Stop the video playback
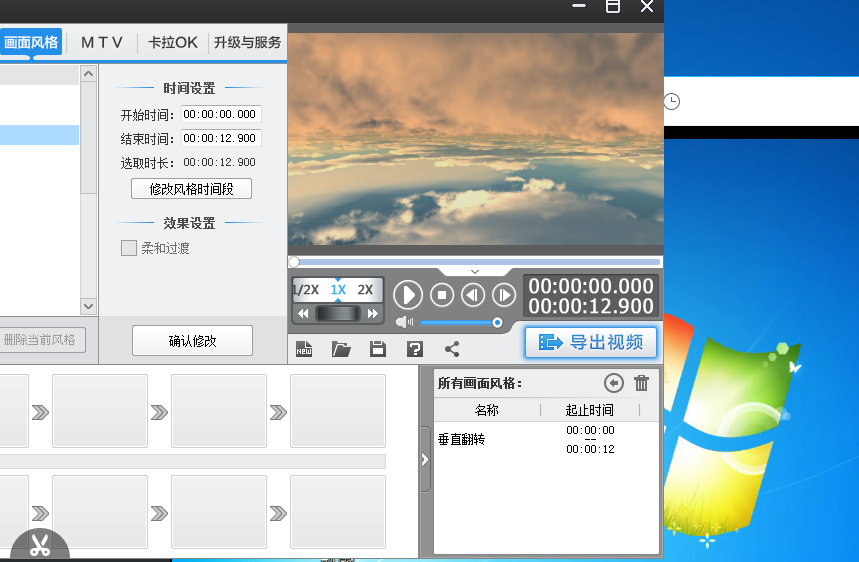Viewport: 859px width, 562px height. 442,295
